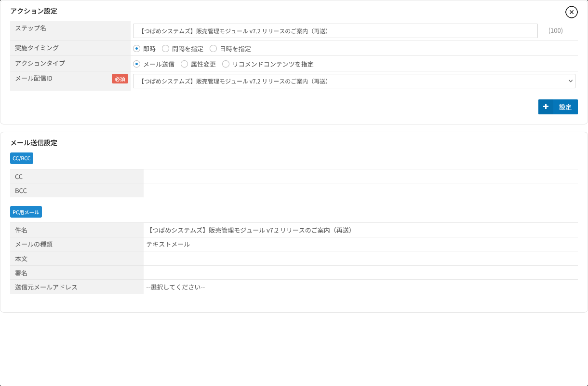This screenshot has width=588, height=386.
Task: Click the 件名 row label
Action: coord(21,231)
